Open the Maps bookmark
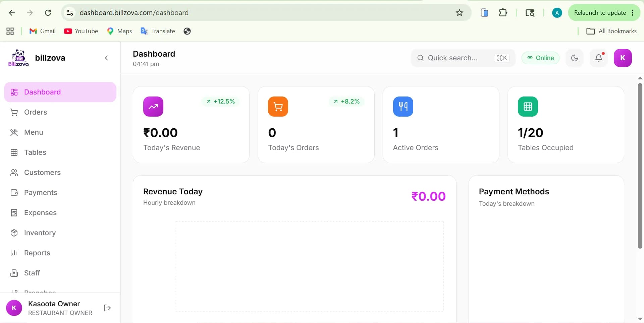The height and width of the screenshot is (323, 644). (x=119, y=31)
